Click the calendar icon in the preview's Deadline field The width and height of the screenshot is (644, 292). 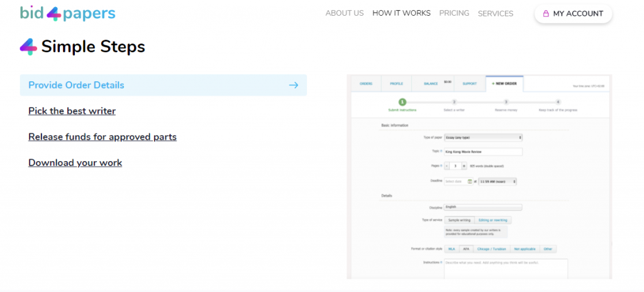[470, 181]
